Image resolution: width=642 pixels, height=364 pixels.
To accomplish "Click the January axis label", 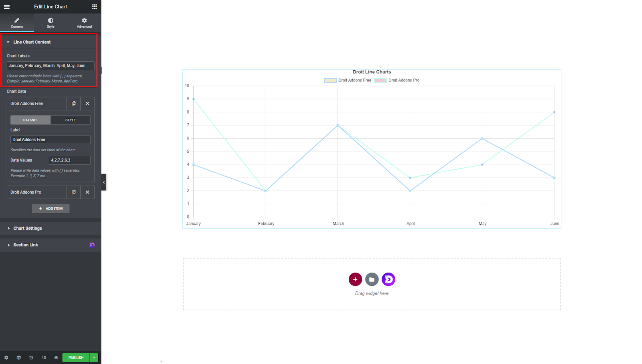I will click(193, 224).
